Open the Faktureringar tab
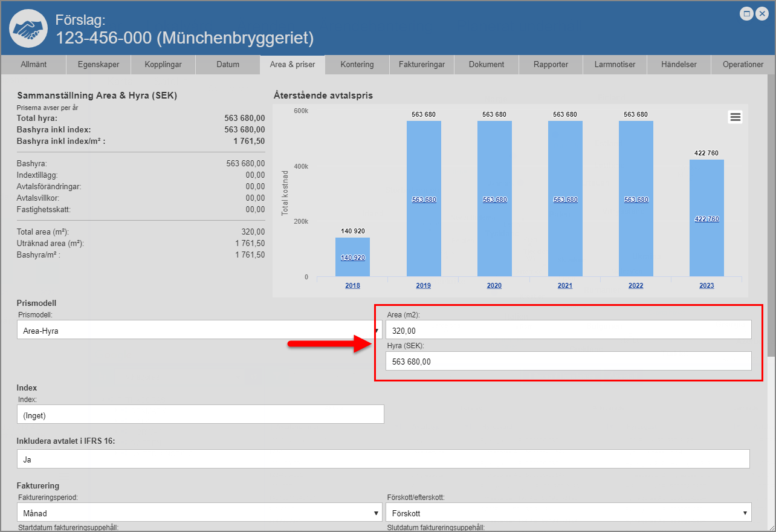776x532 pixels. pyautogui.click(x=421, y=65)
